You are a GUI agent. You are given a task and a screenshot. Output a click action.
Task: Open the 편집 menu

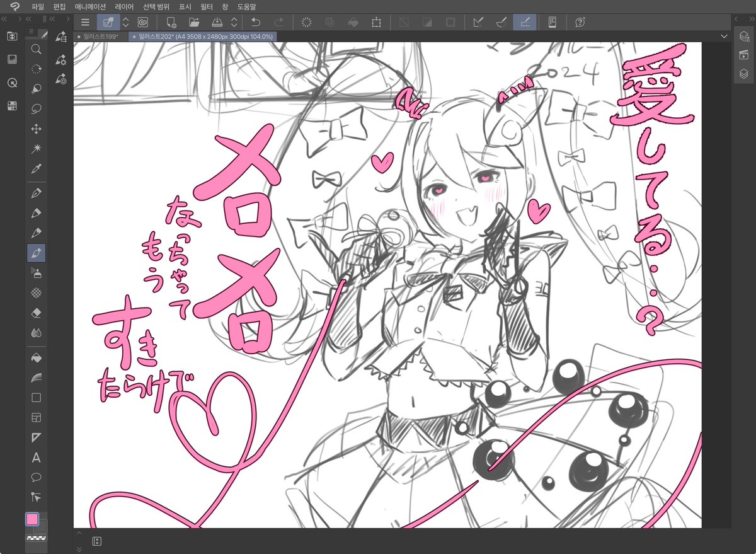(60, 6)
